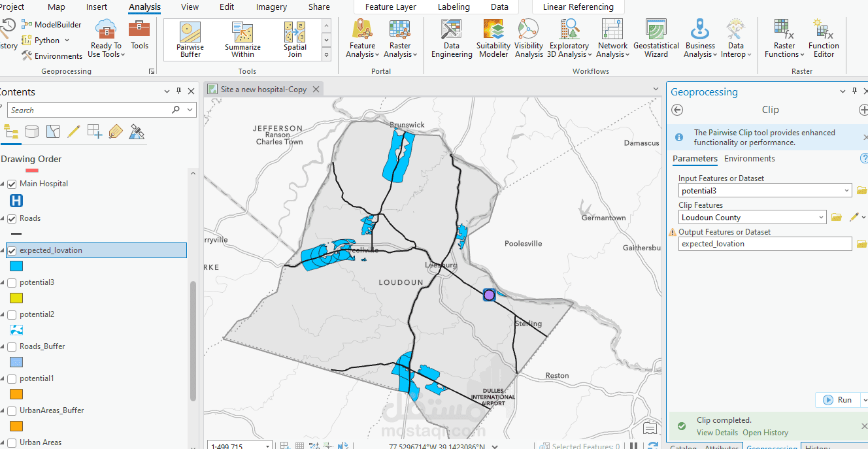This screenshot has height=449, width=868.
Task: Click the back arrow in Geoprocessing pane
Action: tap(677, 110)
